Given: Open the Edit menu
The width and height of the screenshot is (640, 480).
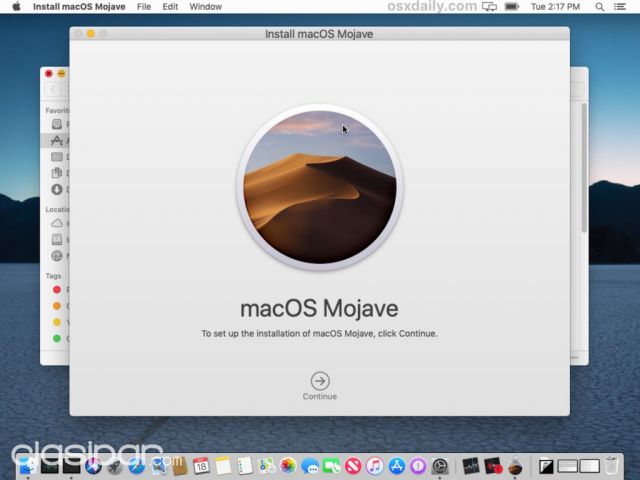Looking at the screenshot, I should pyautogui.click(x=170, y=7).
